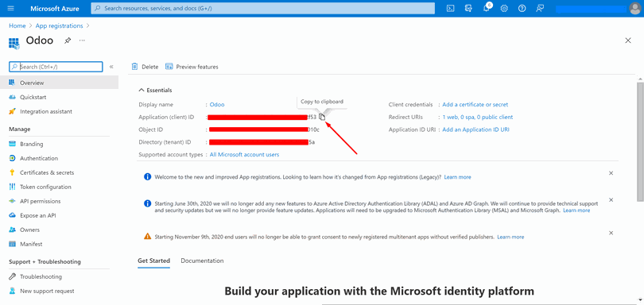644x305 pixels.
Task: Copy Application (client) ID to clipboard
Action: pyautogui.click(x=323, y=117)
